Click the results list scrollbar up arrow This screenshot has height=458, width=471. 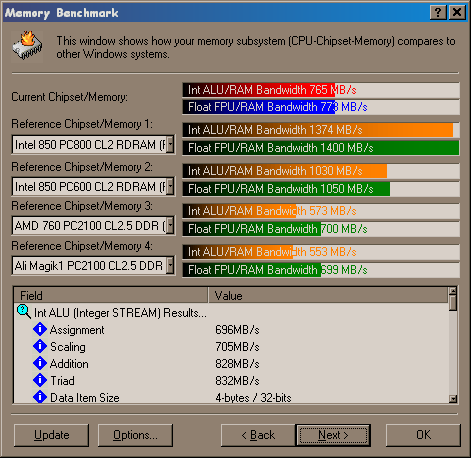point(453,291)
